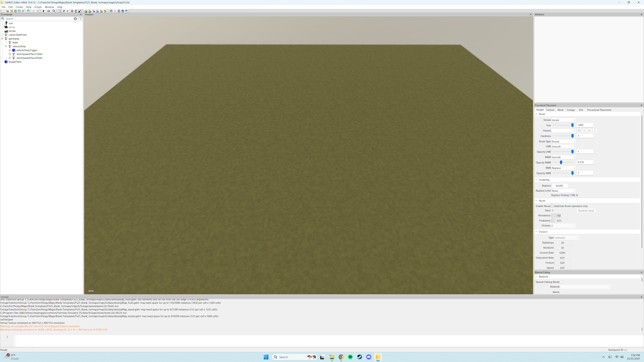Toggle Shared-Editing Mode in Material panel
This screenshot has width=644, height=362.
pyautogui.click(x=562, y=282)
